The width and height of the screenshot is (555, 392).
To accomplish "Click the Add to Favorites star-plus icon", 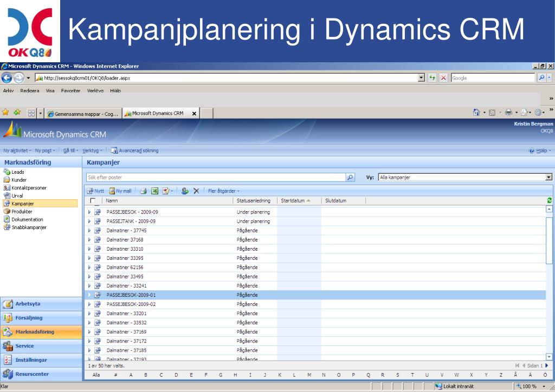I will tap(17, 113).
